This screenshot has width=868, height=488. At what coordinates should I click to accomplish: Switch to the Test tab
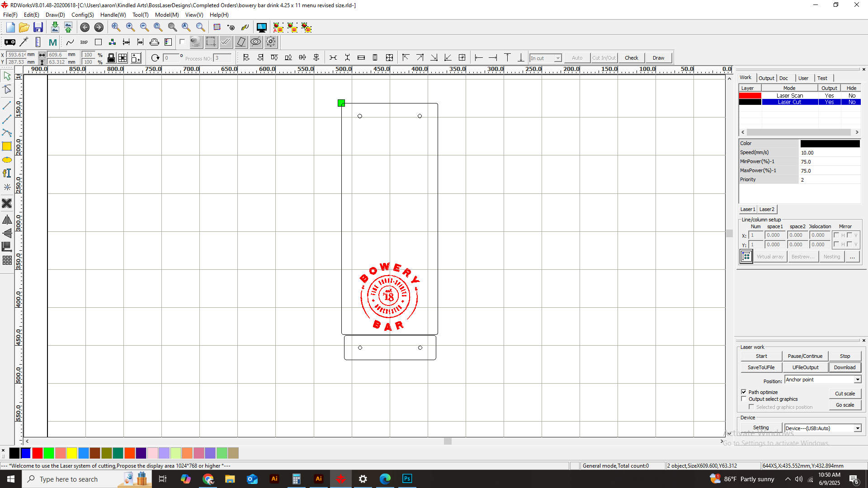[x=822, y=78]
